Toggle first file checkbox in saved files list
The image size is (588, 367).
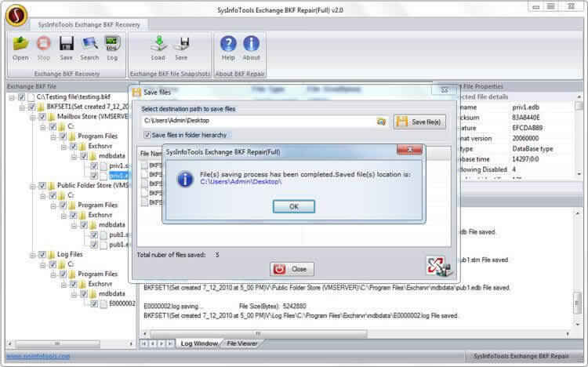click(x=144, y=165)
